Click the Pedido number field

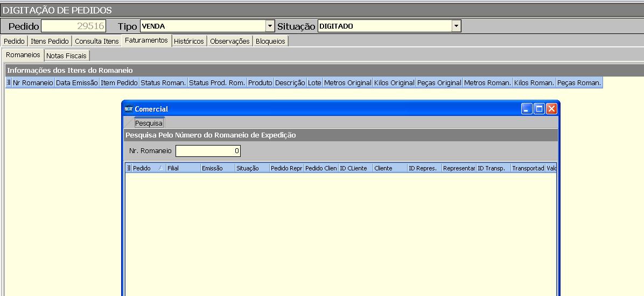74,26
